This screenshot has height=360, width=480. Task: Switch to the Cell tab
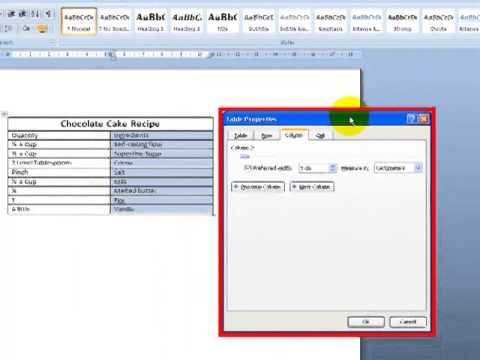(320, 135)
